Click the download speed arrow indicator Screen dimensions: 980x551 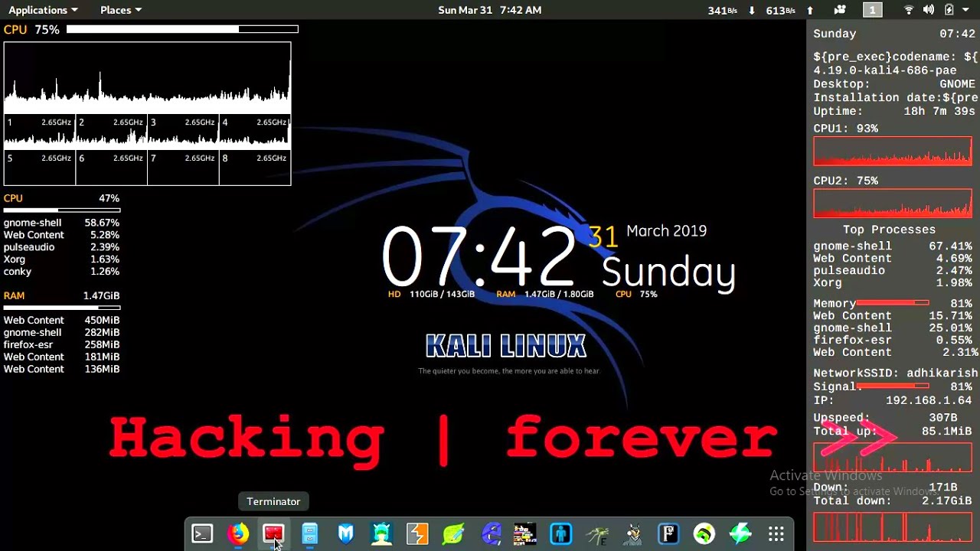(x=752, y=10)
